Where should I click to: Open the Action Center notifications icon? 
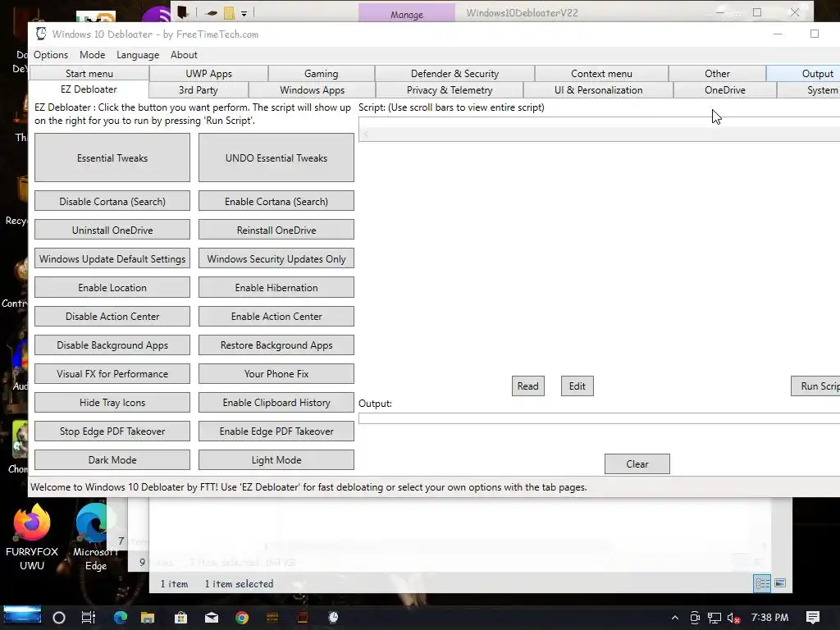[x=813, y=618]
